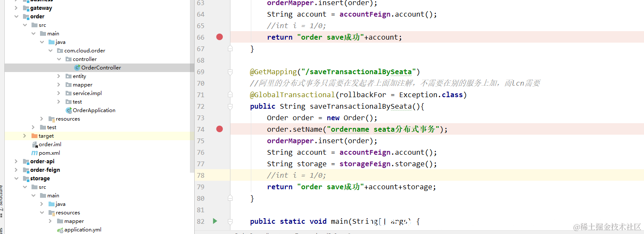
Task: Open OrderController class in project tree
Action: [101, 67]
